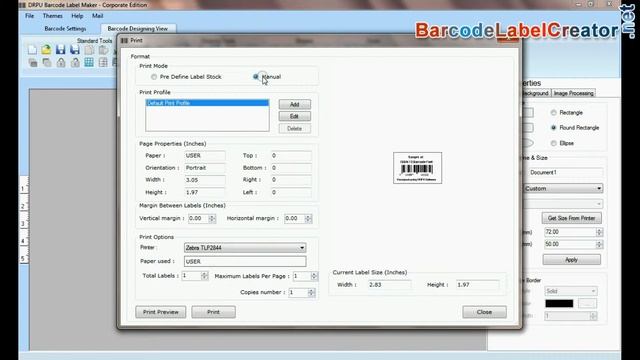Close the Print dialog with Close button
Viewport: 640px width, 360px height.
[484, 312]
